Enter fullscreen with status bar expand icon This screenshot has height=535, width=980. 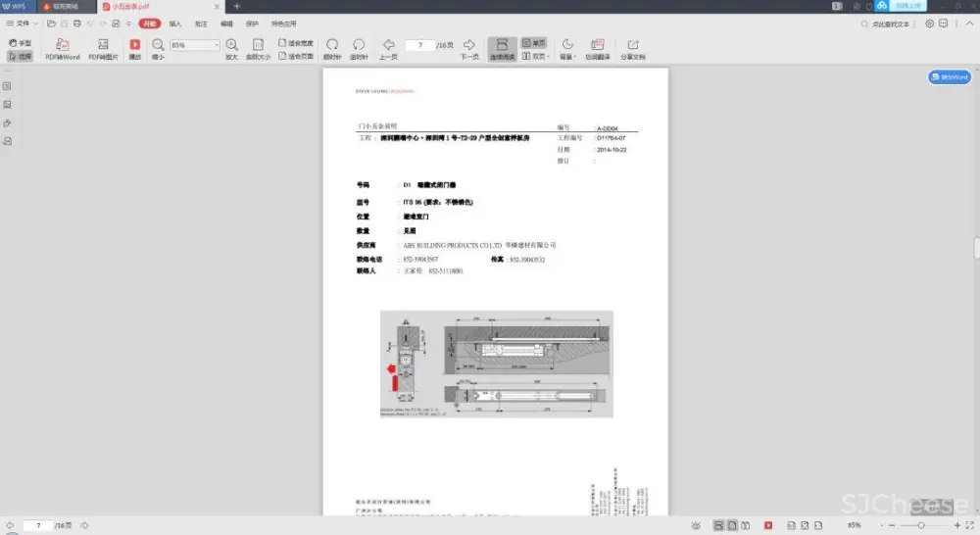point(970,525)
